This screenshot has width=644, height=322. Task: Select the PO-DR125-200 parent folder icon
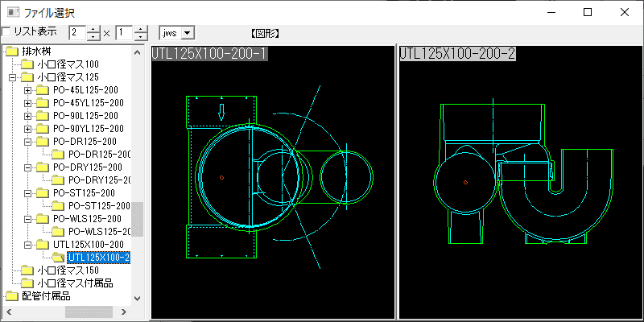(43, 142)
